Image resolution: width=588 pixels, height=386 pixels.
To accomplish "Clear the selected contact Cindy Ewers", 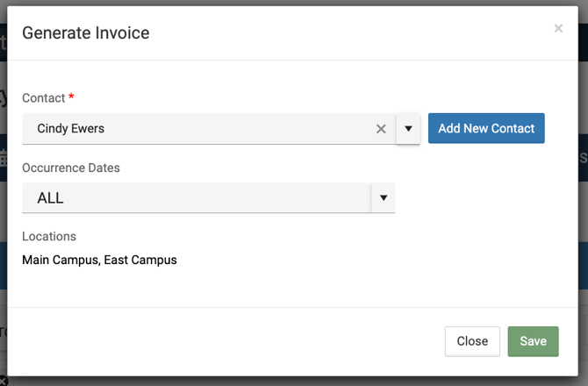I will click(x=381, y=129).
